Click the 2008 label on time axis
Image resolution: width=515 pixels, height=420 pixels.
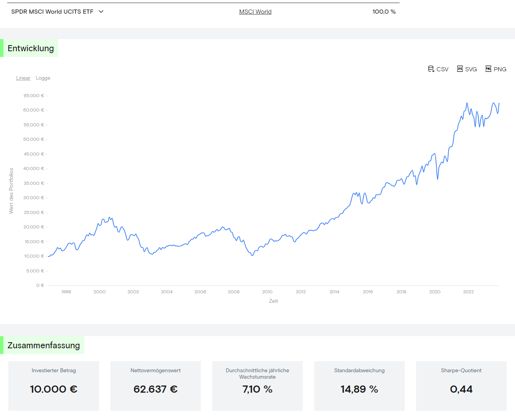coord(234,292)
